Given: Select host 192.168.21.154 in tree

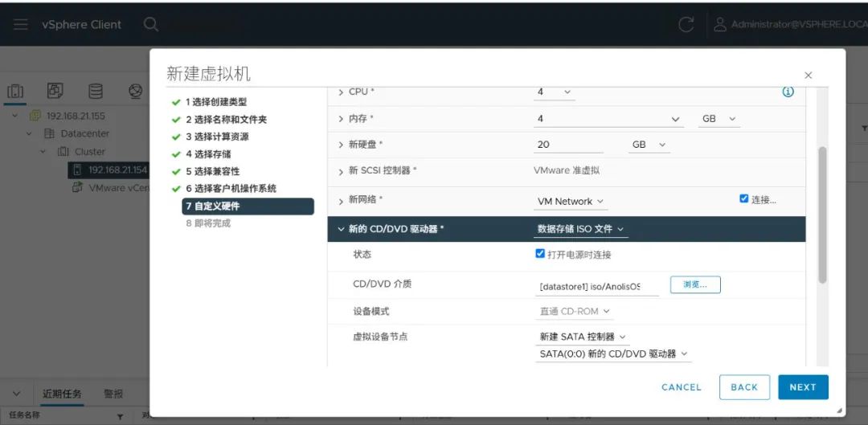Looking at the screenshot, I should (109, 170).
